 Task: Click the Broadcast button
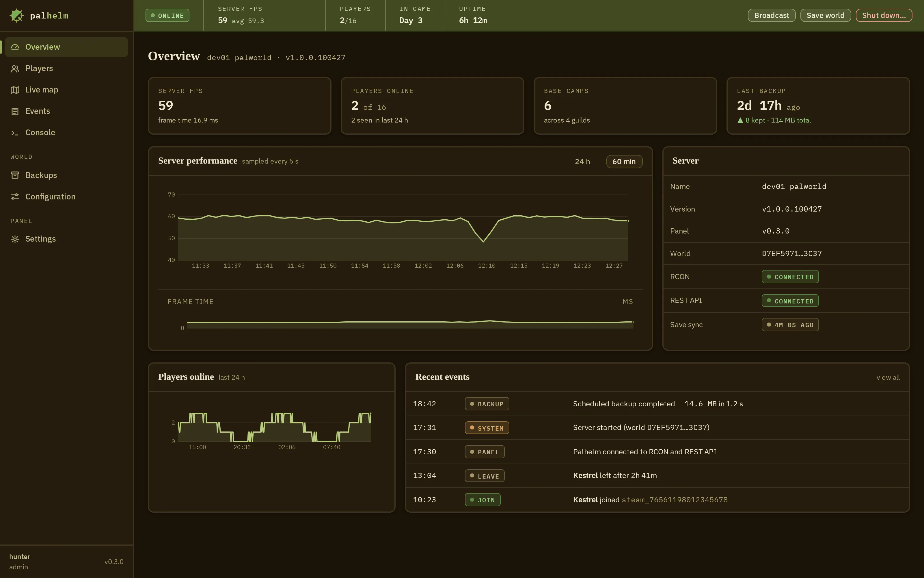point(771,15)
